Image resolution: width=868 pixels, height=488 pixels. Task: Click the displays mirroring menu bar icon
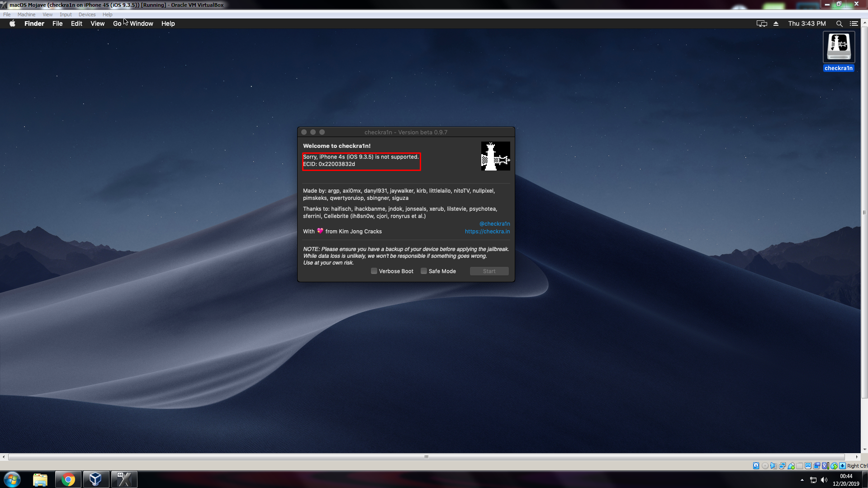(762, 24)
